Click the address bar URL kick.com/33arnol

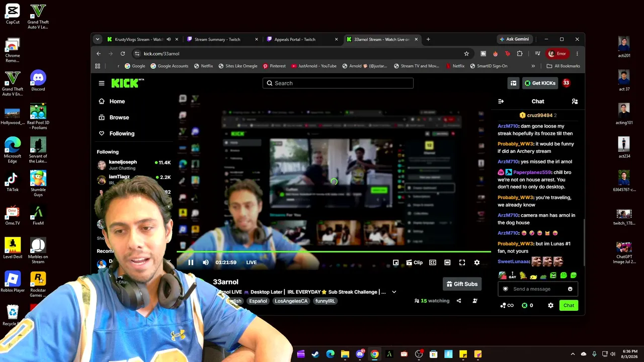click(162, 54)
